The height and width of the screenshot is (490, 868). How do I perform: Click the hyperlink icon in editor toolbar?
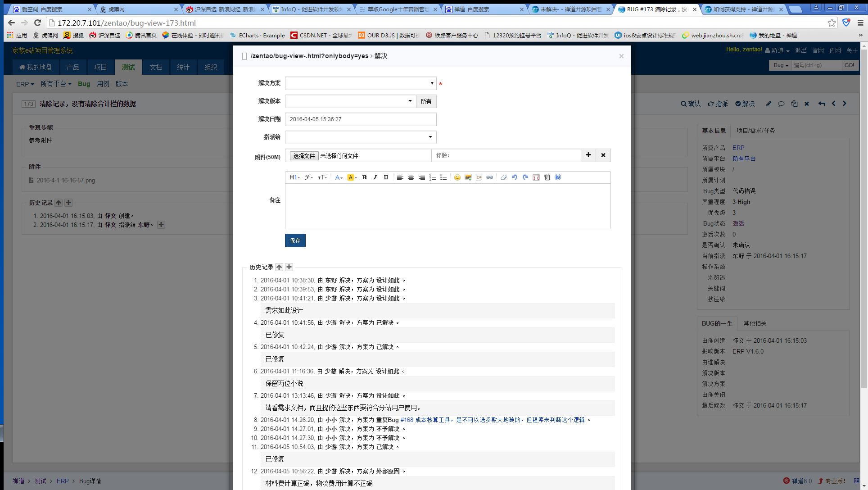[489, 177]
